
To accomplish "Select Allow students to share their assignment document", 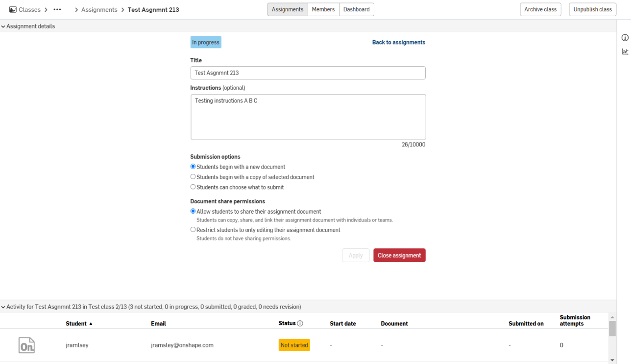I will [x=193, y=212].
